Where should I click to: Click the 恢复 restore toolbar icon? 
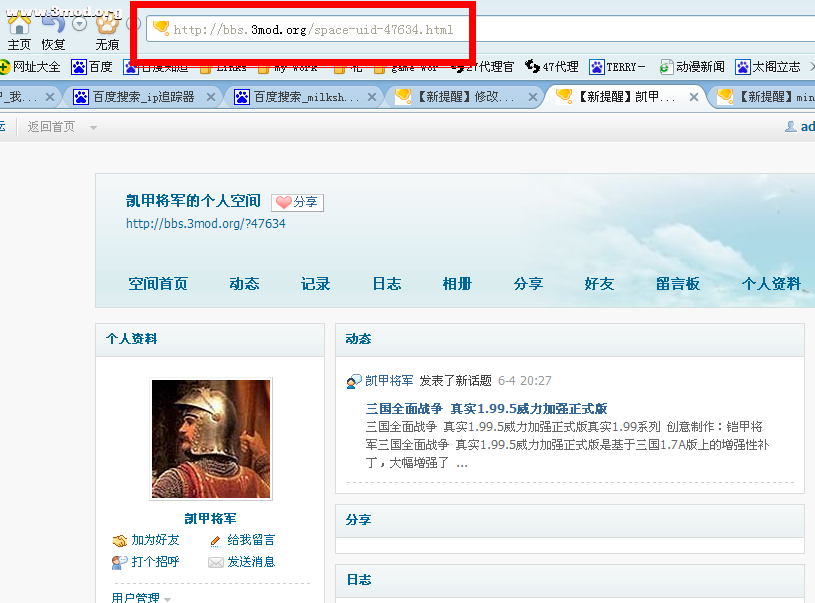(53, 27)
